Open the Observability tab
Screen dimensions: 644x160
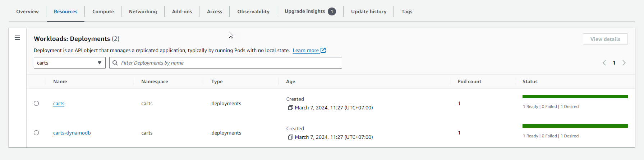(253, 11)
